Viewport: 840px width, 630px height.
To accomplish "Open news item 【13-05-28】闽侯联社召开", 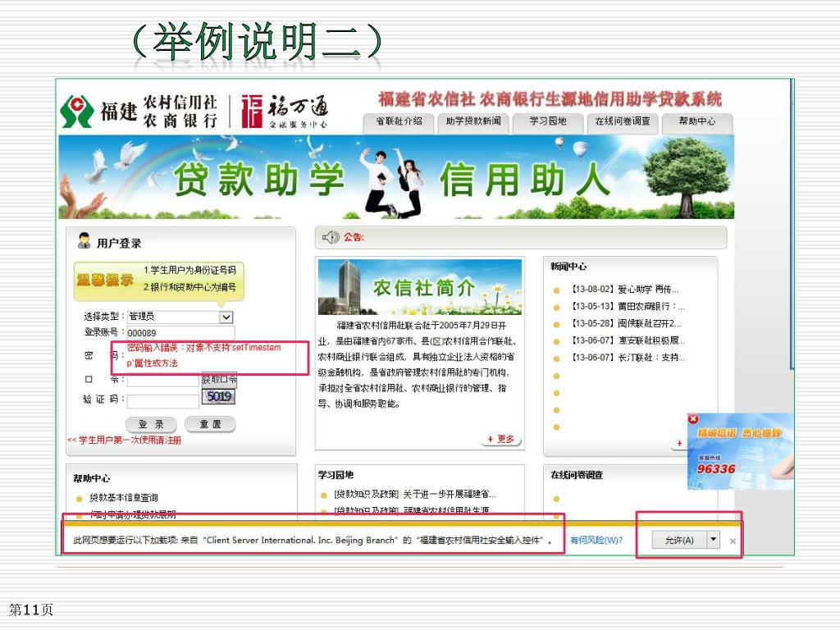I will (x=625, y=323).
